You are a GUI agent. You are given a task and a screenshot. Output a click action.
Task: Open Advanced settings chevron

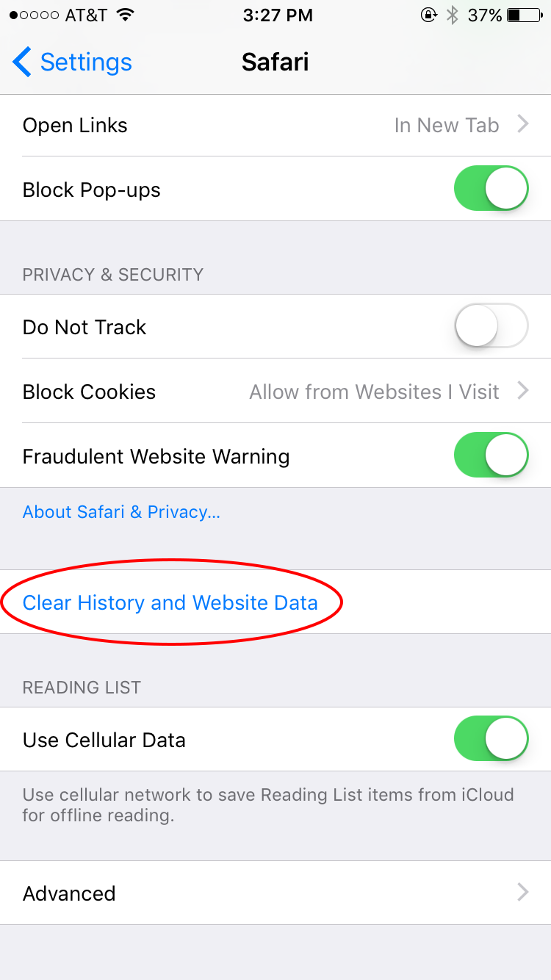click(523, 893)
